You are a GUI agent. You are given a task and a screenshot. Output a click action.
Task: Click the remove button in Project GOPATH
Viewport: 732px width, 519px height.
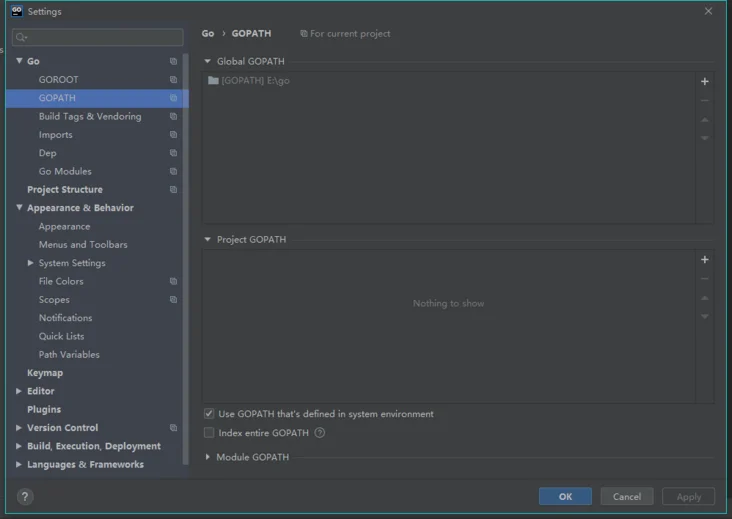[x=704, y=279]
